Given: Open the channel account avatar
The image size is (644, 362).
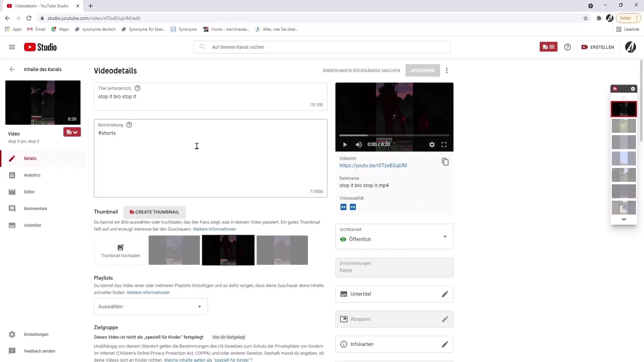Looking at the screenshot, I should point(630,47).
